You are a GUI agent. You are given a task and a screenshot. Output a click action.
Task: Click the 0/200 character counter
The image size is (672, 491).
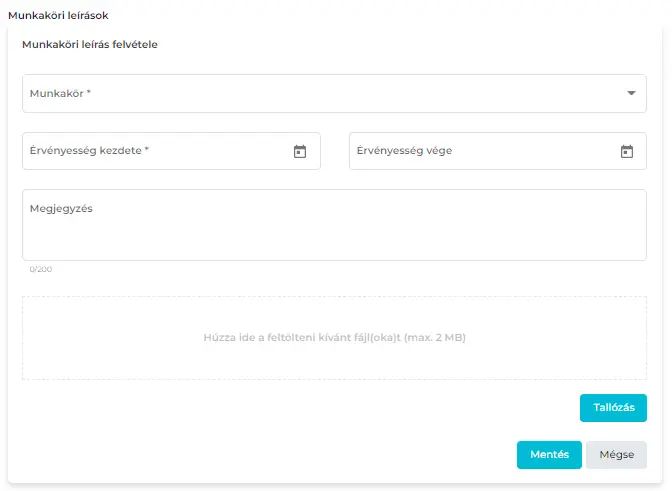(40, 269)
